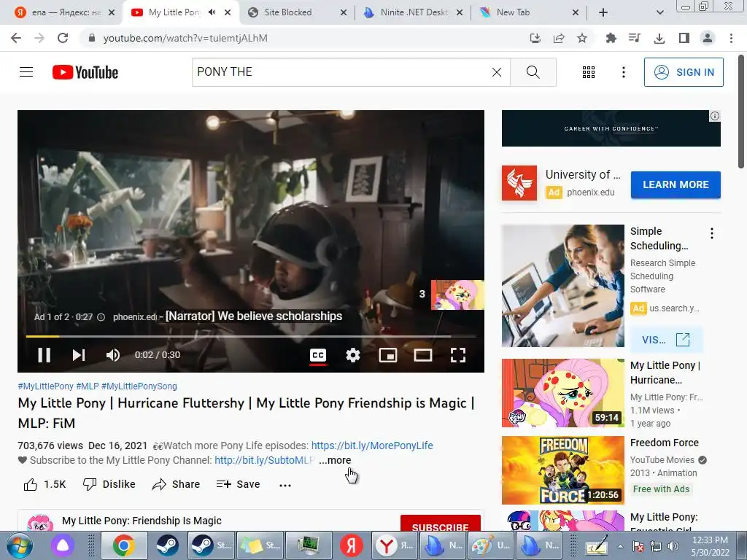This screenshot has height=560, width=747.
Task: Open ad info icon on banner
Action: (715, 116)
